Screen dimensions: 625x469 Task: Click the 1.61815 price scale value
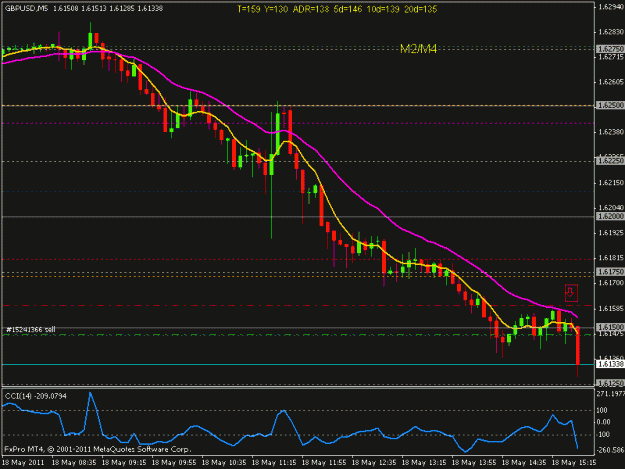(x=611, y=258)
